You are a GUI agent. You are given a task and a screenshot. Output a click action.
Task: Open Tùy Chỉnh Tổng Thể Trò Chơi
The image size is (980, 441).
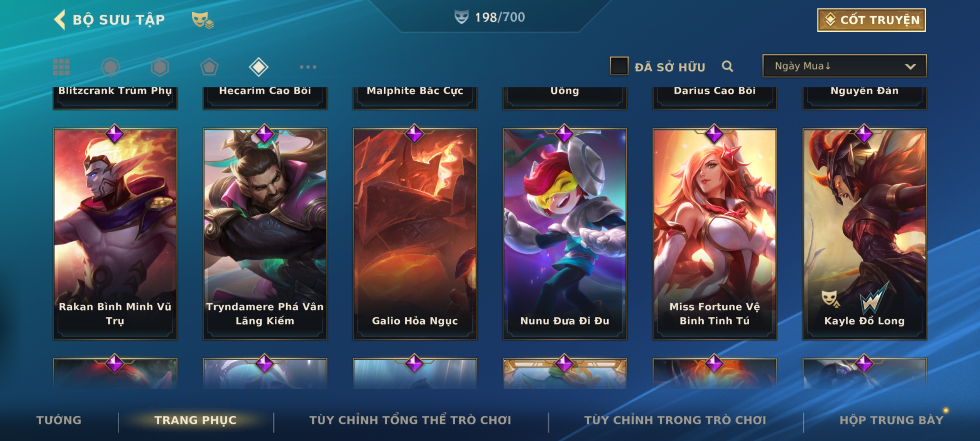pos(410,420)
